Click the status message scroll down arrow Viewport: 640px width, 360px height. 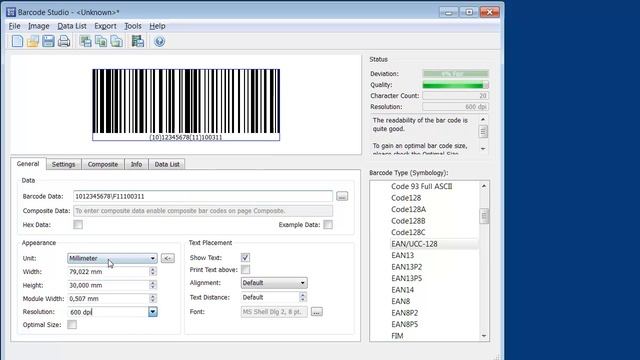(483, 149)
